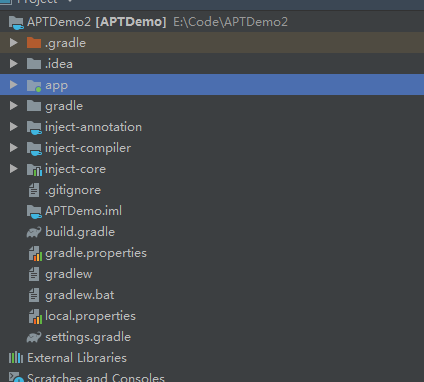The height and width of the screenshot is (382, 424).
Task: Select the gradlew file entry
Action: pyautogui.click(x=69, y=274)
